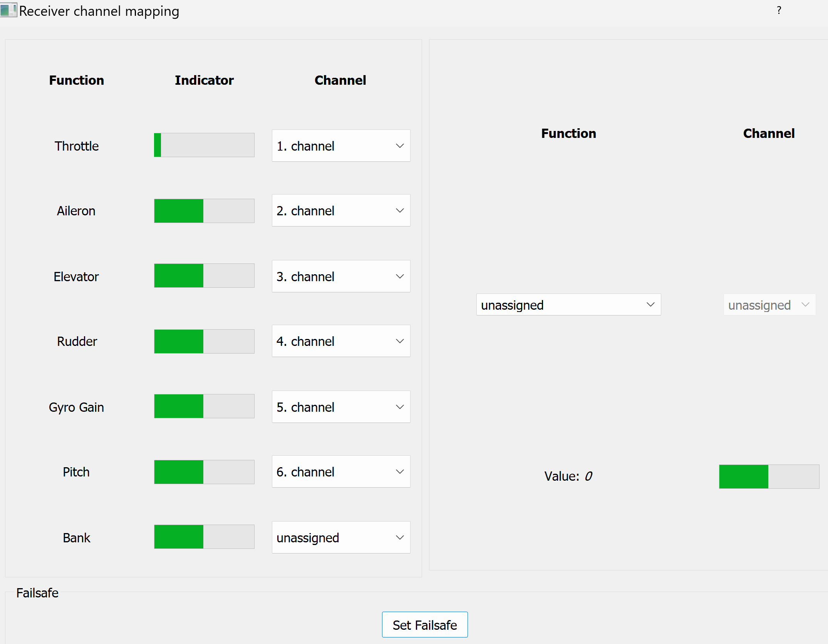Open the Bank unassigned channel dropdown
Viewport: 828px width, 644px height.
coord(341,538)
